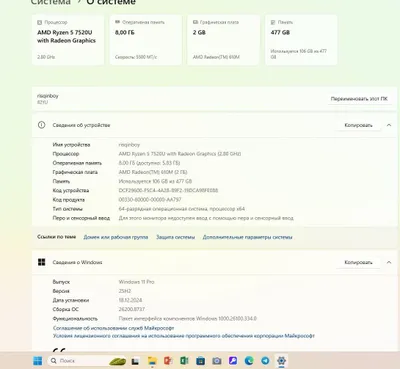Screen dimensions: 400x369
Task: Open 'Дополнительные параметры системы' link
Action: tap(247, 237)
